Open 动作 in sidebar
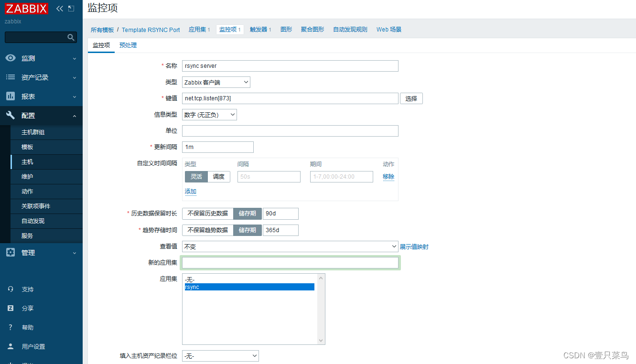This screenshot has height=364, width=636. point(46,192)
